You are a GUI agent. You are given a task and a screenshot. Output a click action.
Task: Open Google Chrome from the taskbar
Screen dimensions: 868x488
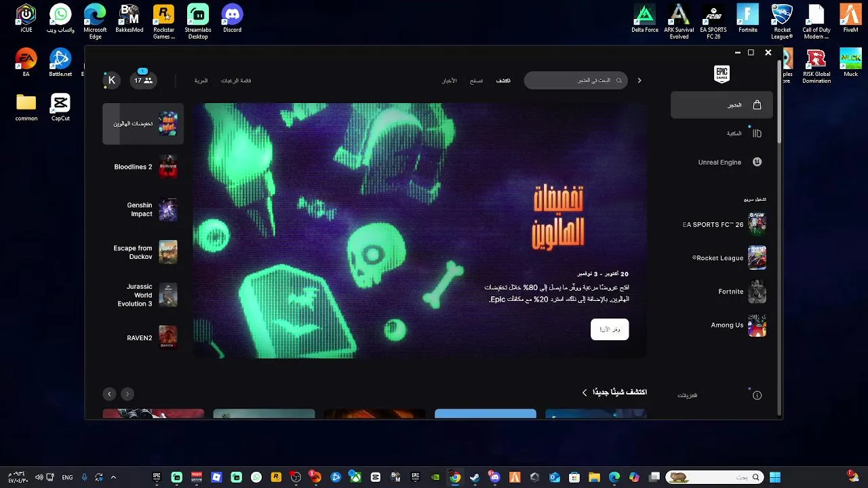[x=455, y=477]
